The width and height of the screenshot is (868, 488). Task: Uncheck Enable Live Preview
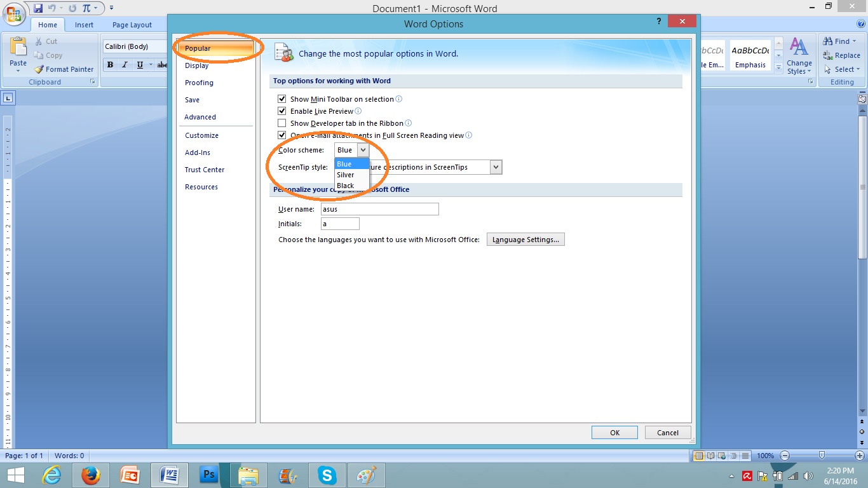coord(281,111)
